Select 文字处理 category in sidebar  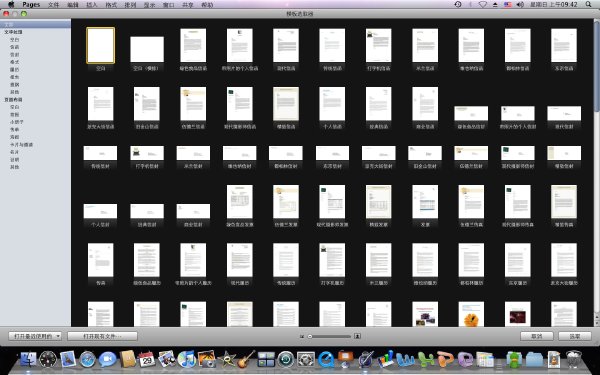coord(13,32)
